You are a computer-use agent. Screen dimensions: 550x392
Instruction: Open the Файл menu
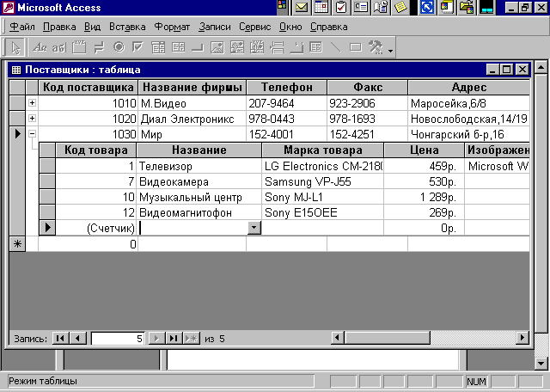click(x=22, y=27)
